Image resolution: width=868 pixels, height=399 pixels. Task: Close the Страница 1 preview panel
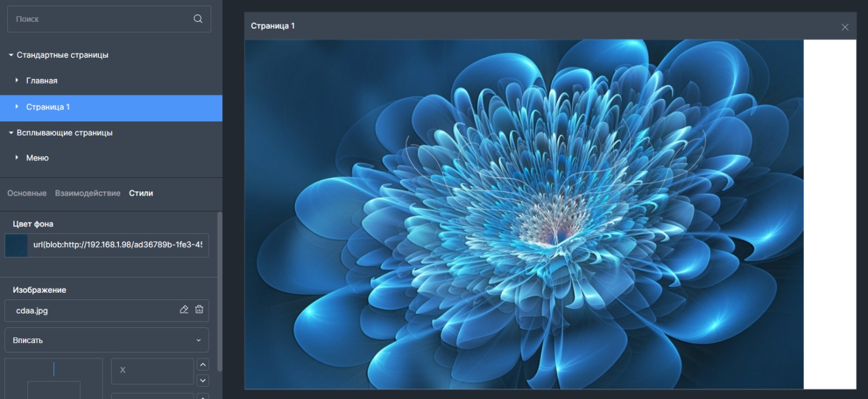click(x=845, y=27)
